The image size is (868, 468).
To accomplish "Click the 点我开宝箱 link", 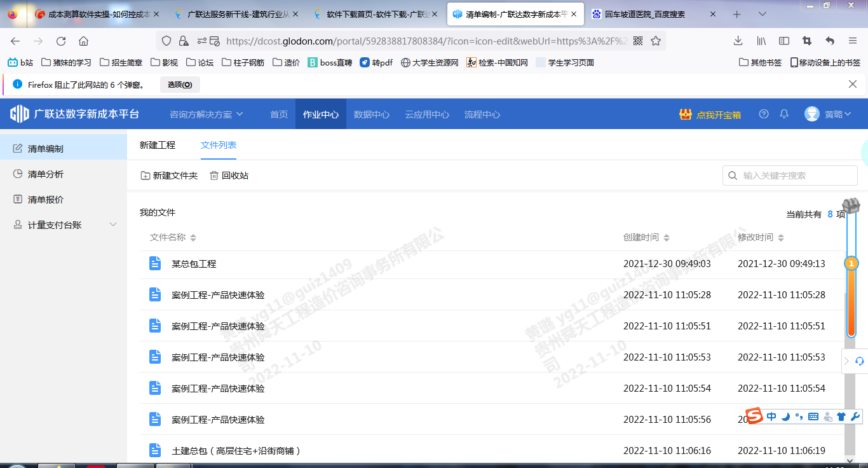I will tap(719, 115).
